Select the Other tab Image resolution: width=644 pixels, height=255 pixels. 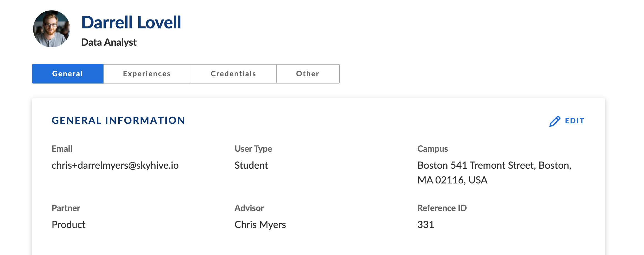point(308,74)
